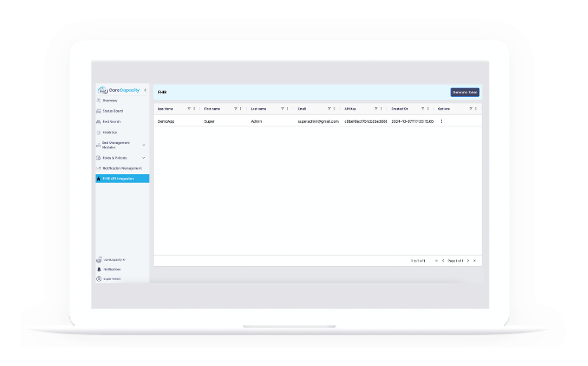Open the Email column filter icon
This screenshot has height=366, width=588.
point(329,108)
